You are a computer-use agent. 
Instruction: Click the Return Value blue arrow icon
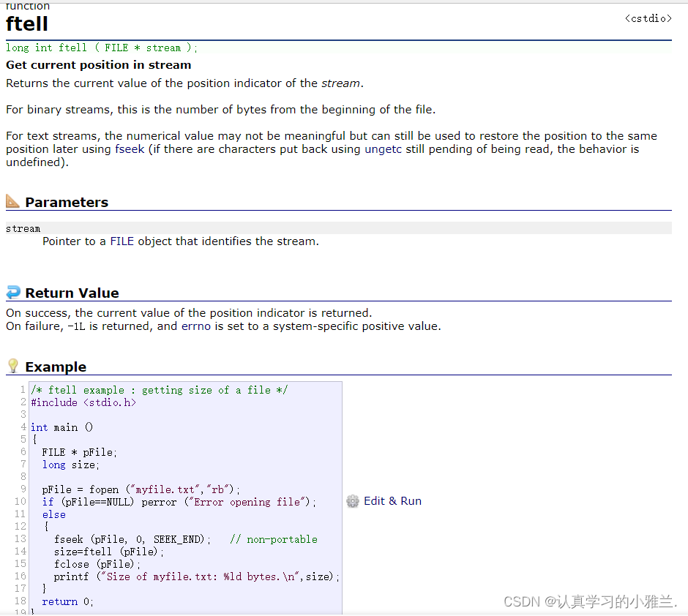point(13,293)
